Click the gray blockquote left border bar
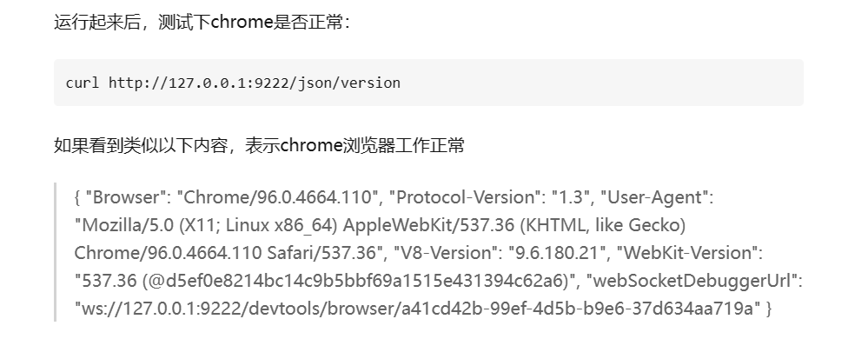Image resolution: width=868 pixels, height=359 pixels. (x=56, y=252)
